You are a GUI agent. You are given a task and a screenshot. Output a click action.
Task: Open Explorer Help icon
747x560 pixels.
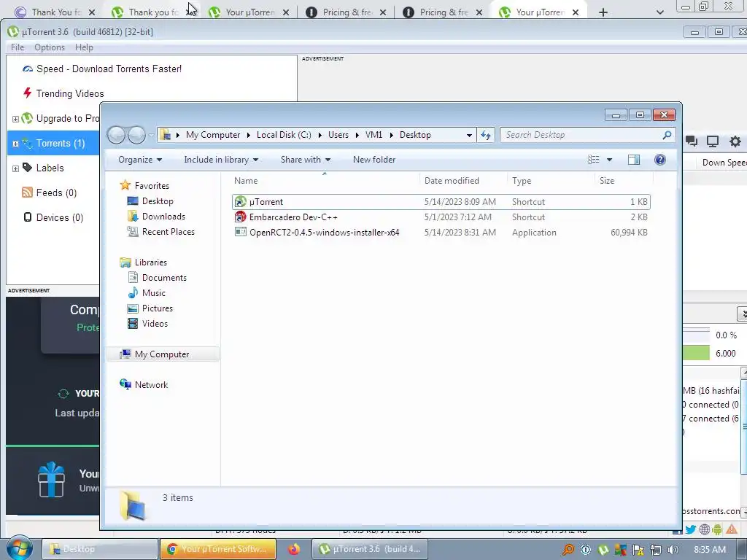[659, 160]
